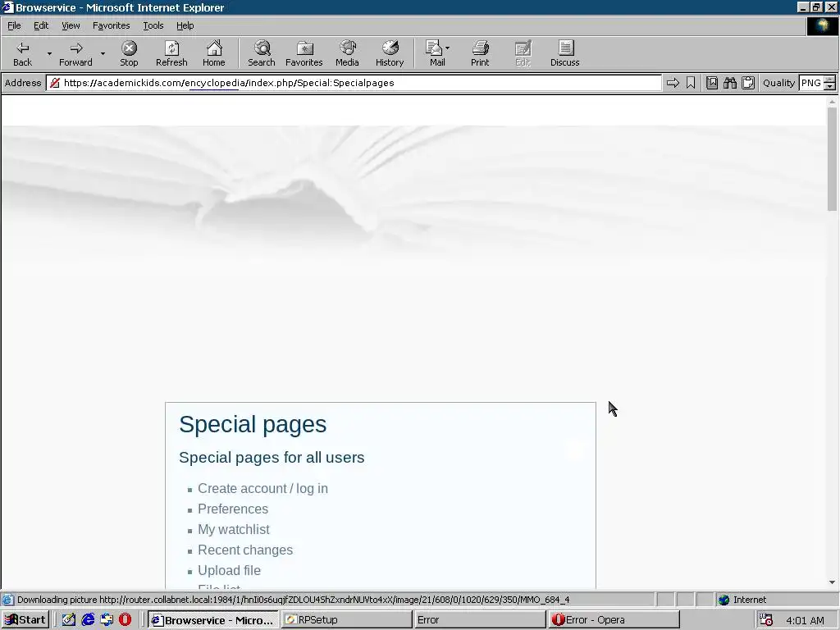Screen dimensions: 840x630
Task: Reload the page with the Refresh button
Action: tap(171, 53)
